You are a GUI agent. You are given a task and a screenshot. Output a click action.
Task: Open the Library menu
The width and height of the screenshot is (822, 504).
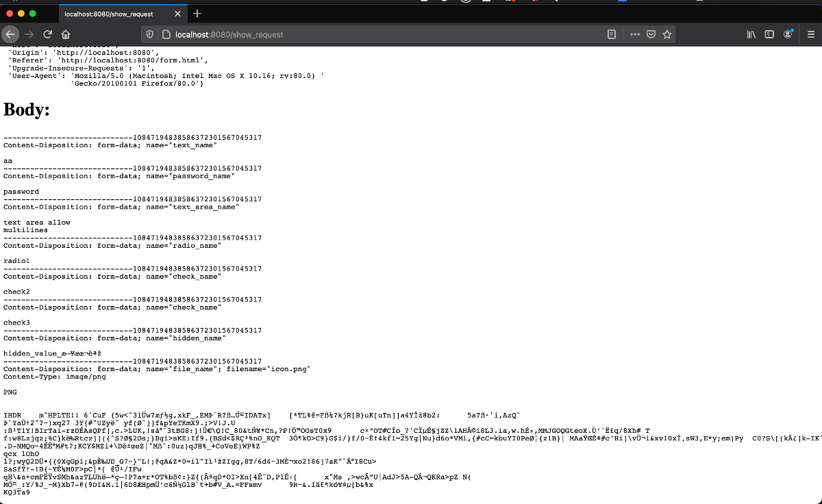[751, 34]
